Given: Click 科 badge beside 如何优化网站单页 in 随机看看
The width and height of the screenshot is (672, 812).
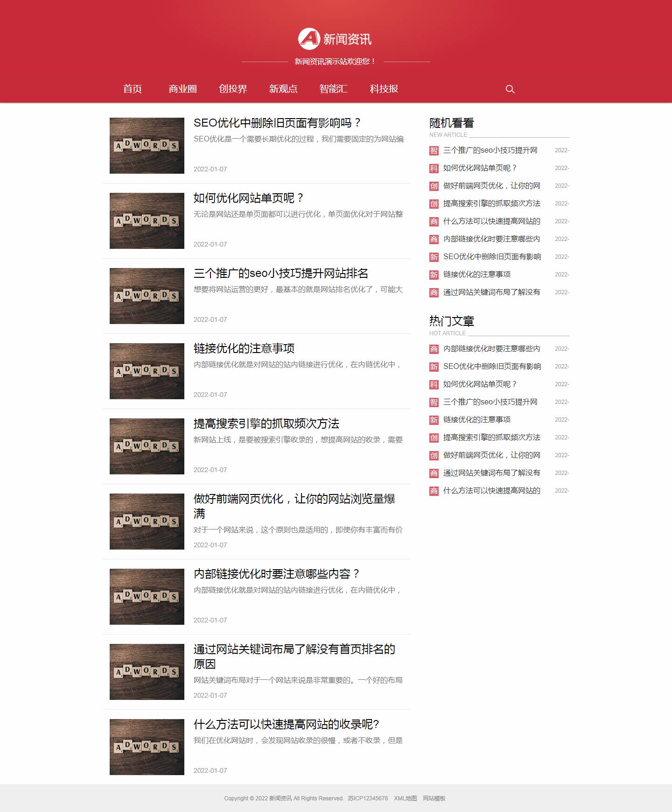Looking at the screenshot, I should (434, 168).
